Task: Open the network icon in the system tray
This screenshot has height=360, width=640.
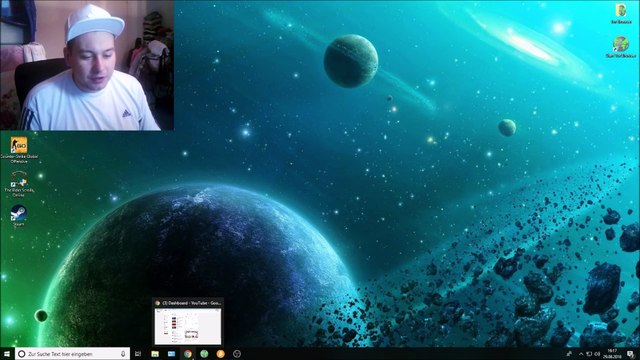Action: 589,354
